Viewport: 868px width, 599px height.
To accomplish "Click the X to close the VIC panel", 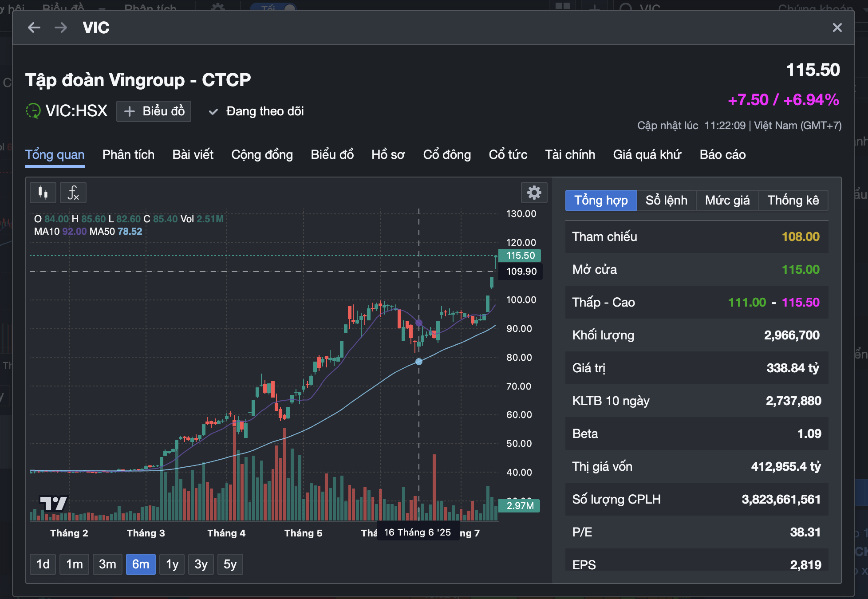I will [x=837, y=28].
